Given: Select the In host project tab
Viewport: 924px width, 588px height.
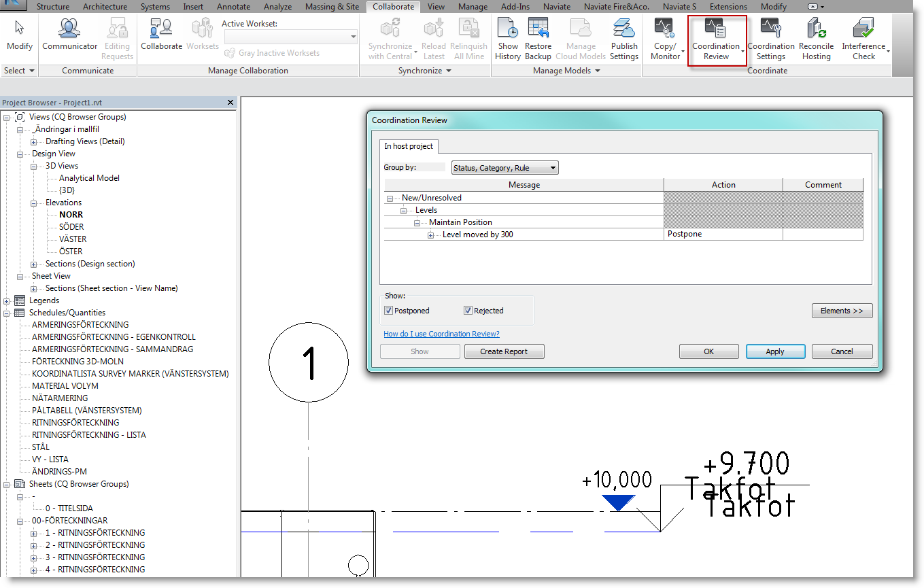Looking at the screenshot, I should pos(409,145).
